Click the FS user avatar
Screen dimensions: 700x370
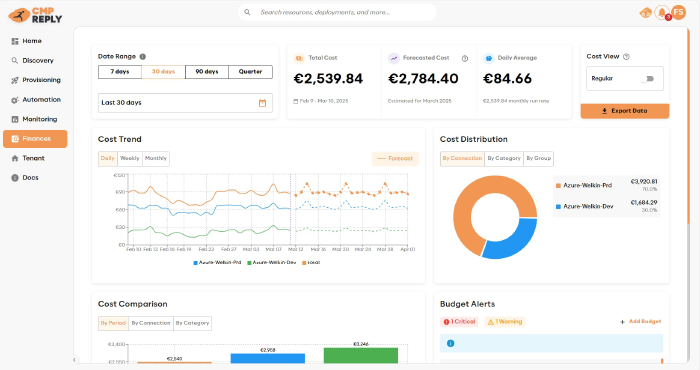pyautogui.click(x=679, y=12)
